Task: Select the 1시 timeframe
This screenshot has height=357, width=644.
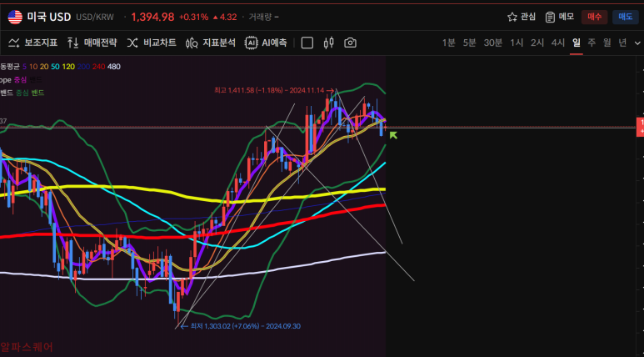Action: (x=517, y=43)
